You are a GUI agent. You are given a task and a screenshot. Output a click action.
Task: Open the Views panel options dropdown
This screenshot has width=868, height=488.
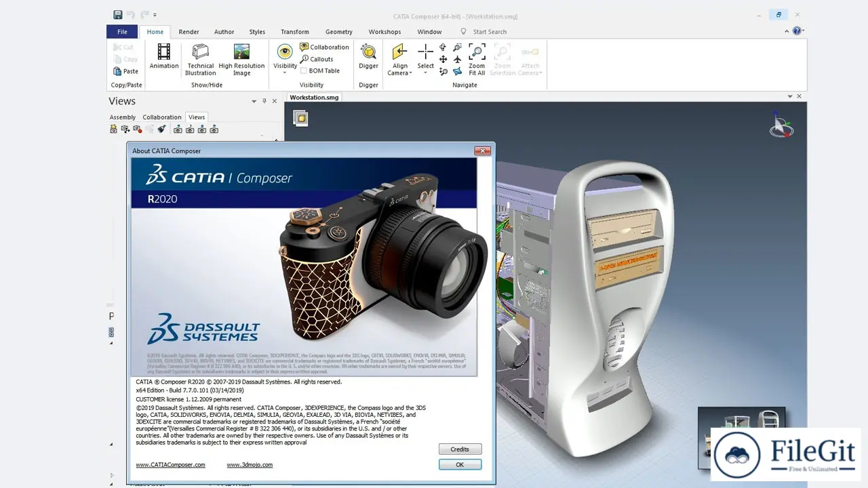point(254,101)
